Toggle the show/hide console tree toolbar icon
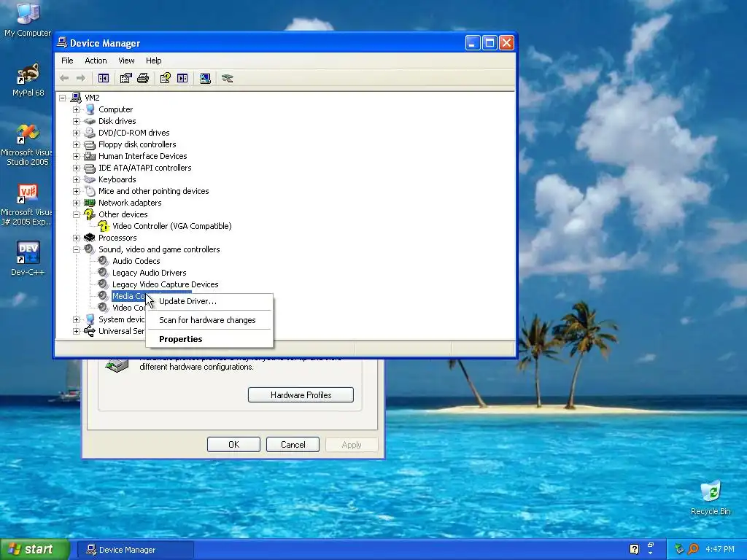The image size is (747, 560). [104, 78]
